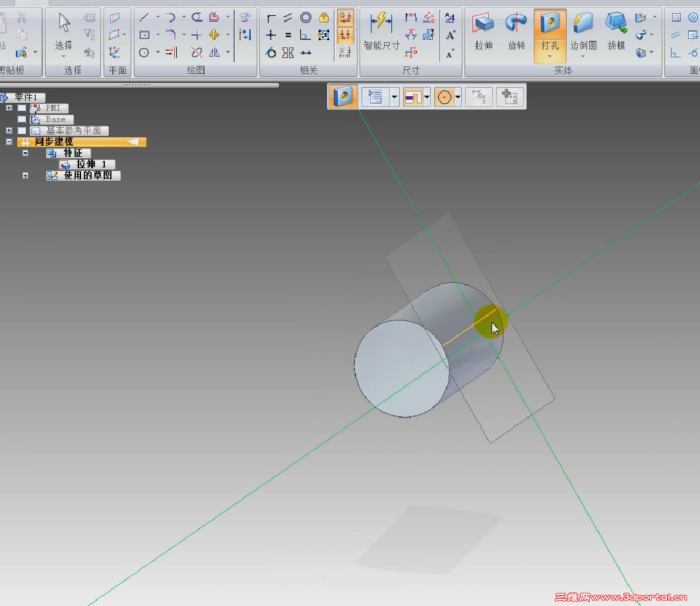The image size is (700, 606).
Task: Apply the Symmetric relationship icon
Action: coord(288,53)
